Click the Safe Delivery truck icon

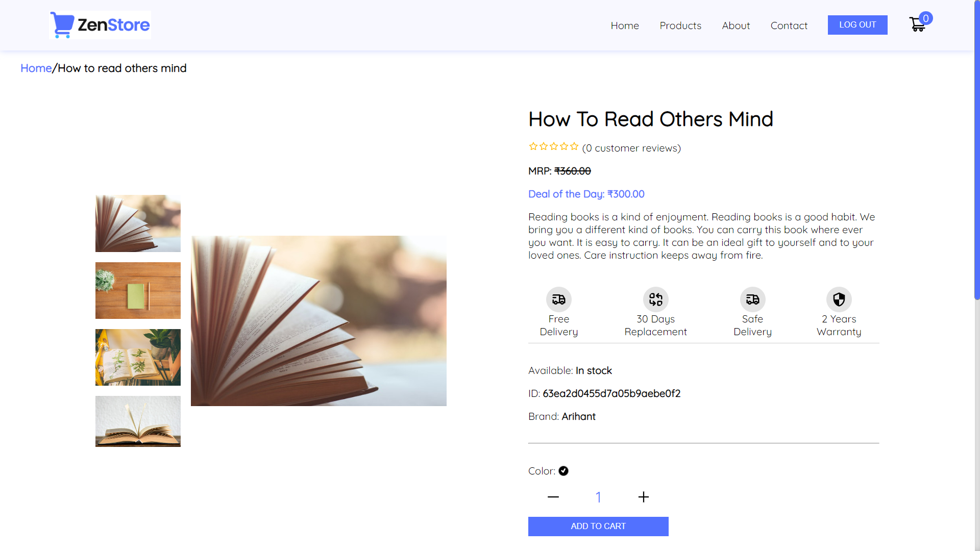click(752, 299)
